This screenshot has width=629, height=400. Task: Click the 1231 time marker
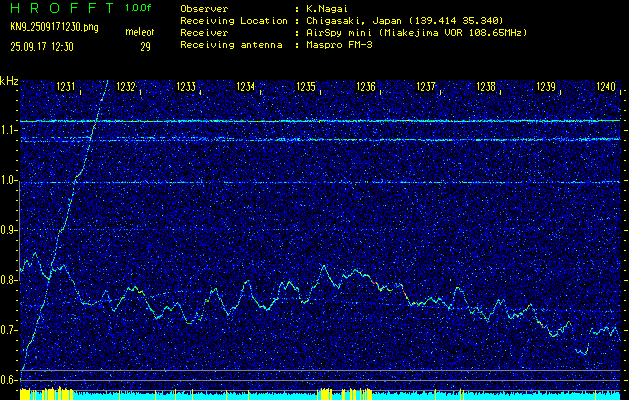click(x=65, y=86)
